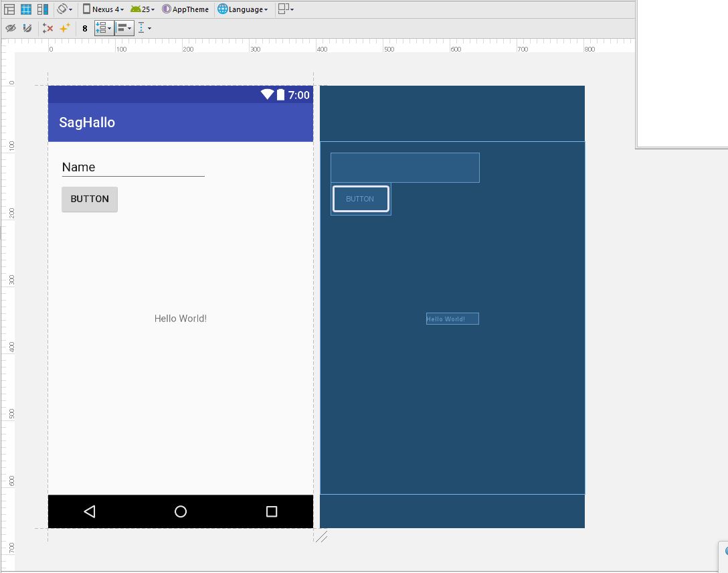
Task: Open the Nexus 4 device selector
Action: [x=103, y=9]
